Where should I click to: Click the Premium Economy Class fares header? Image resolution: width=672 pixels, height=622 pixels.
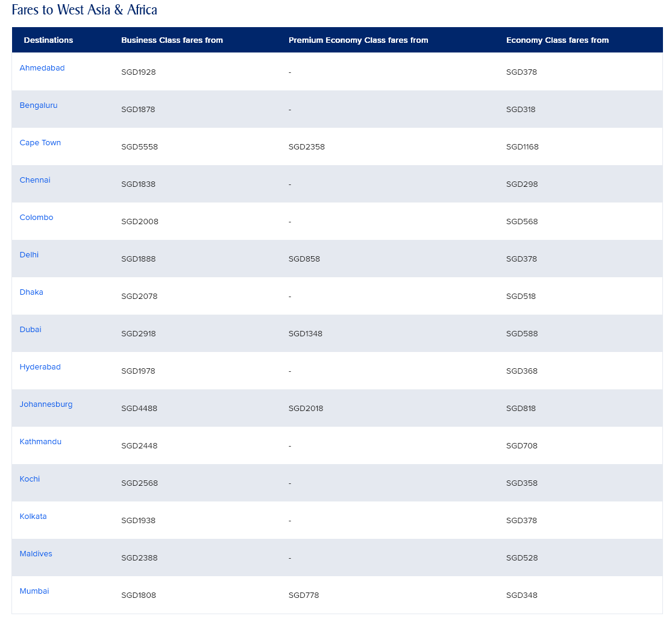pos(358,40)
